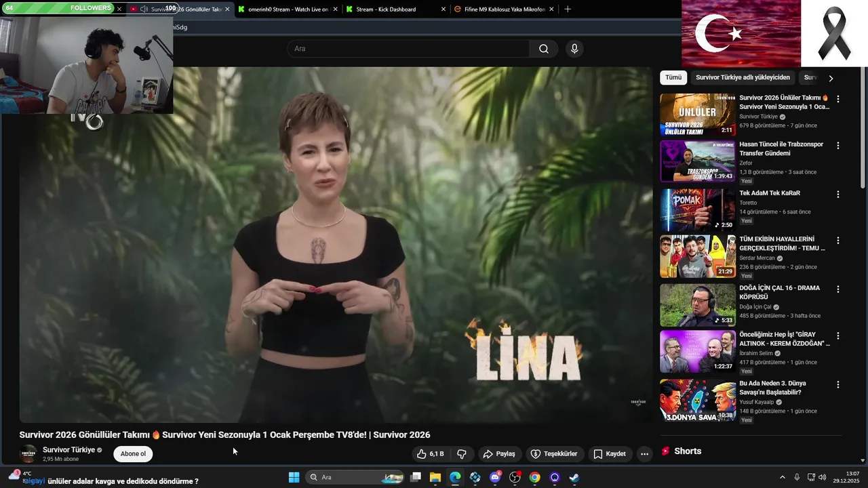Open Steam from the taskbar

click(574, 477)
